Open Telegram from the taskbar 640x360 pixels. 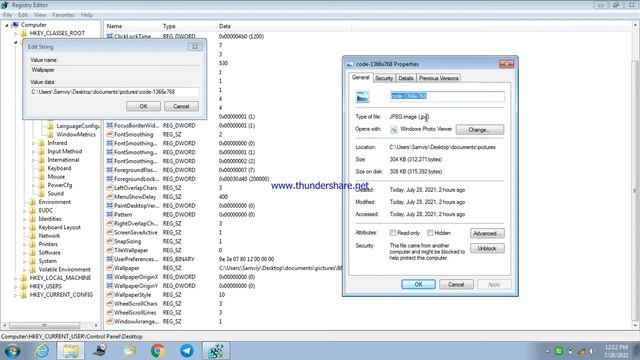pyautogui.click(x=187, y=351)
